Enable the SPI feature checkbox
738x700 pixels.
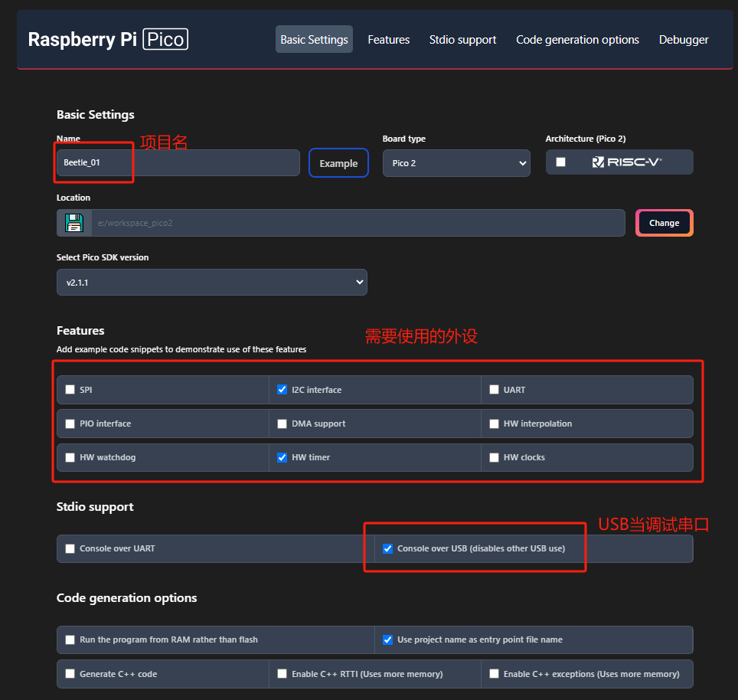[70, 389]
